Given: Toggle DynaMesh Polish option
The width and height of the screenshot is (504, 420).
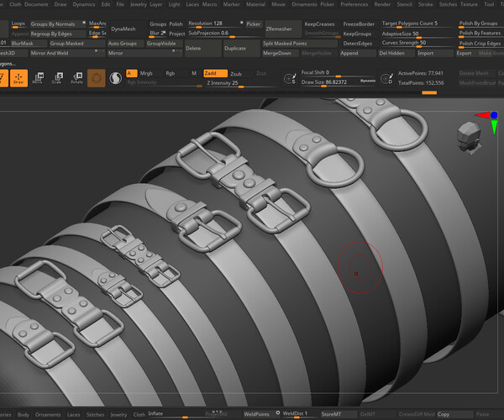Looking at the screenshot, I should 176,24.
